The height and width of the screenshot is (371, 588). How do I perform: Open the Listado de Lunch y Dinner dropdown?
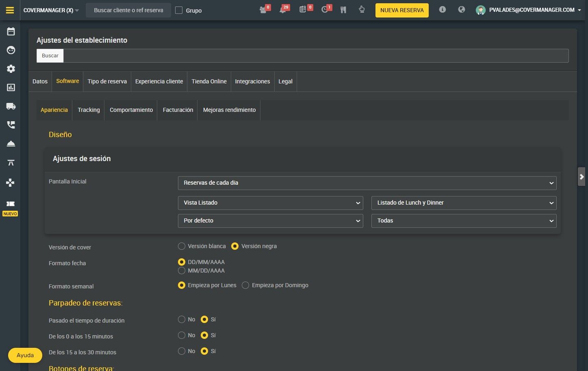[464, 203]
